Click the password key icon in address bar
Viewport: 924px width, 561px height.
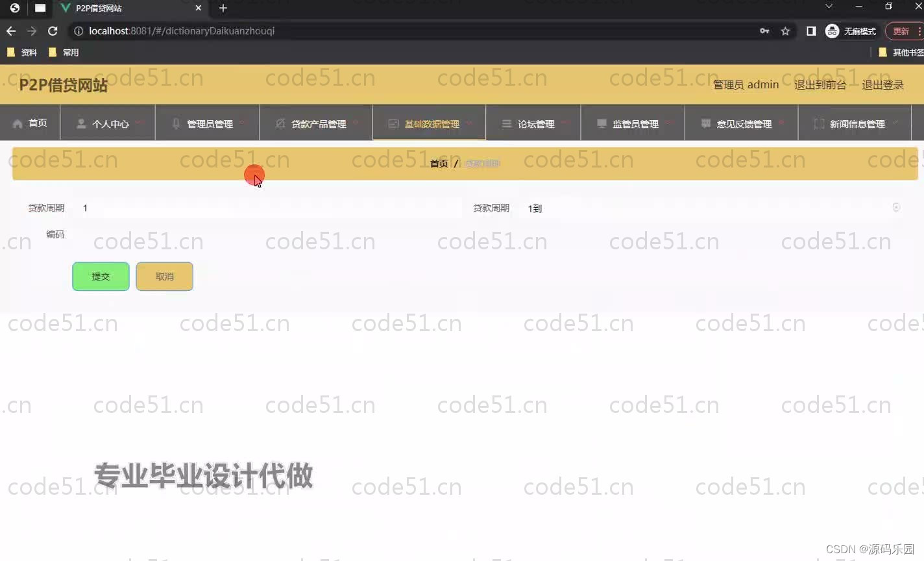(x=765, y=31)
